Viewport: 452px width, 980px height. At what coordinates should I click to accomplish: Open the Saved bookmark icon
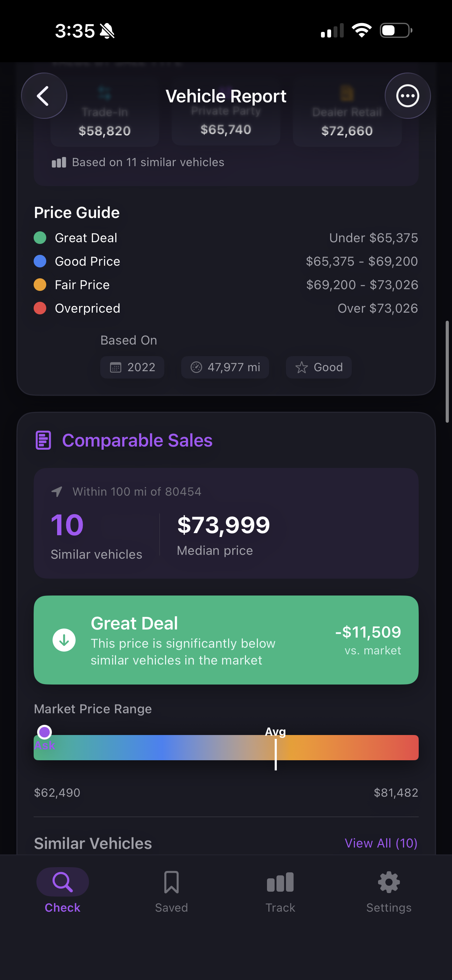click(x=171, y=881)
